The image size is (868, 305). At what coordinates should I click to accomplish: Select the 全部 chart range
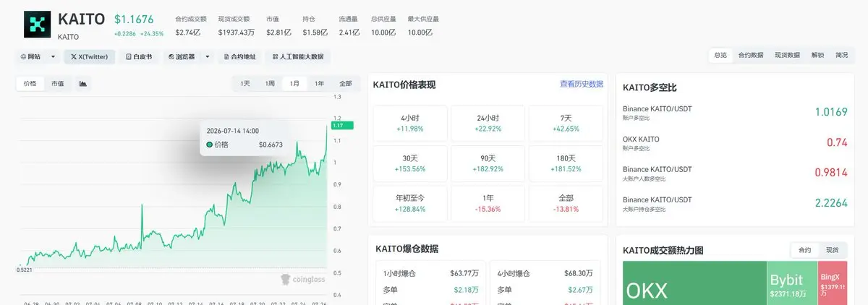click(345, 84)
